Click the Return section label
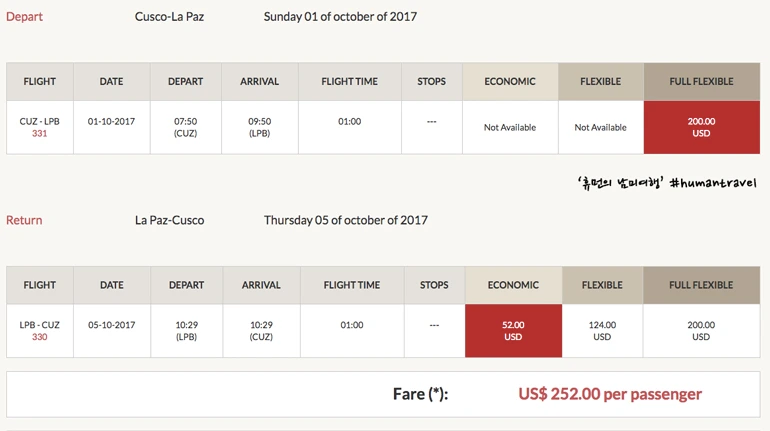The height and width of the screenshot is (431, 770). (x=24, y=220)
